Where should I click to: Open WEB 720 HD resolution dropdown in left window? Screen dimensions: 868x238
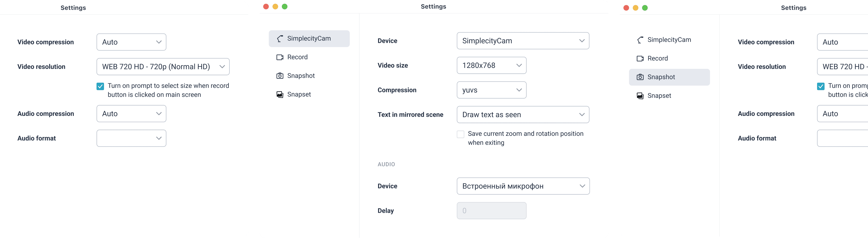163,67
